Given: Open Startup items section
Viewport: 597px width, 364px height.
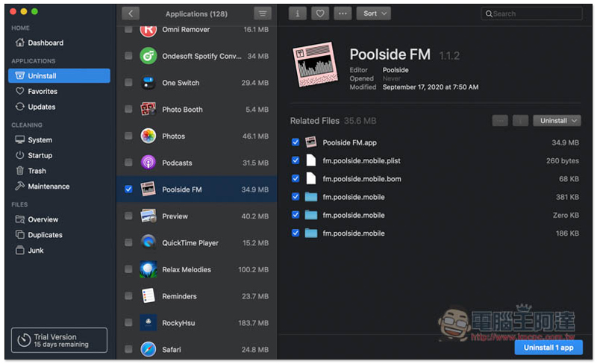Looking at the screenshot, I should [x=34, y=155].
